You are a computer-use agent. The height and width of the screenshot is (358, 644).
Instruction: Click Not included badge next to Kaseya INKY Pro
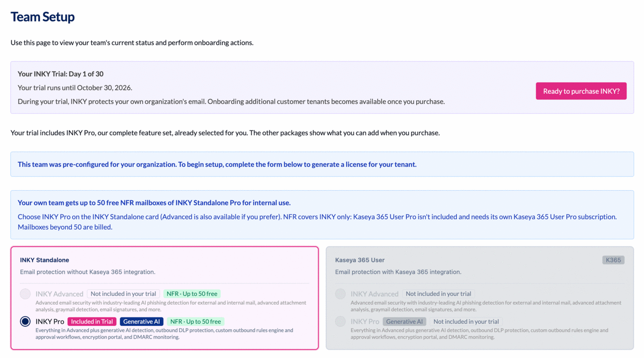(466, 322)
